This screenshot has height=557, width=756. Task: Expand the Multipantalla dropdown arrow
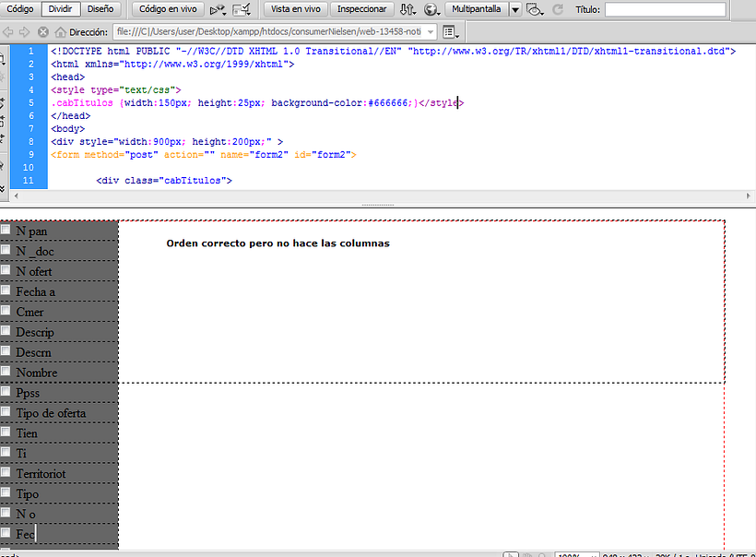pos(515,9)
